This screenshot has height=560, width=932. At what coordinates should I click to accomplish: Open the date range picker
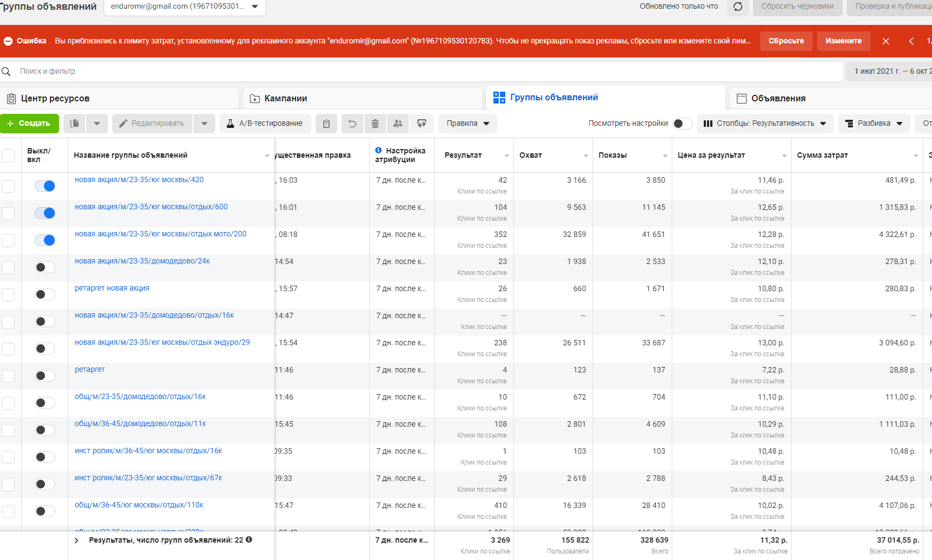[889, 72]
